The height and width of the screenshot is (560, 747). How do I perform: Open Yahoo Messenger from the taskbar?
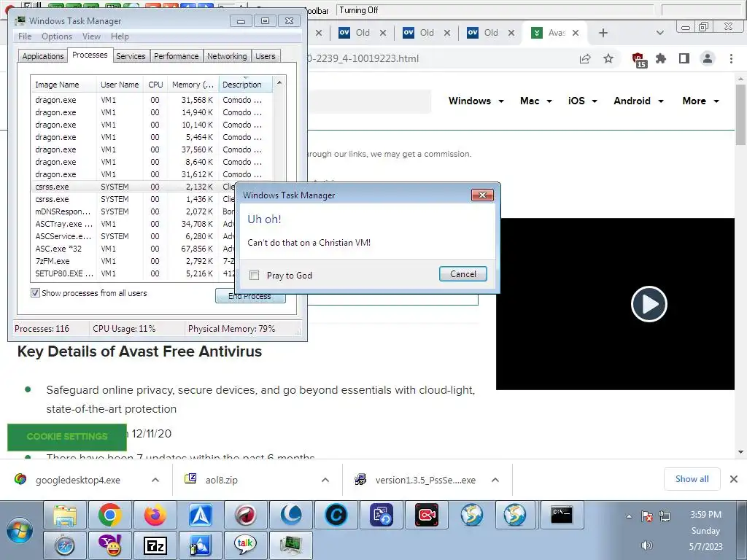pos(110,545)
